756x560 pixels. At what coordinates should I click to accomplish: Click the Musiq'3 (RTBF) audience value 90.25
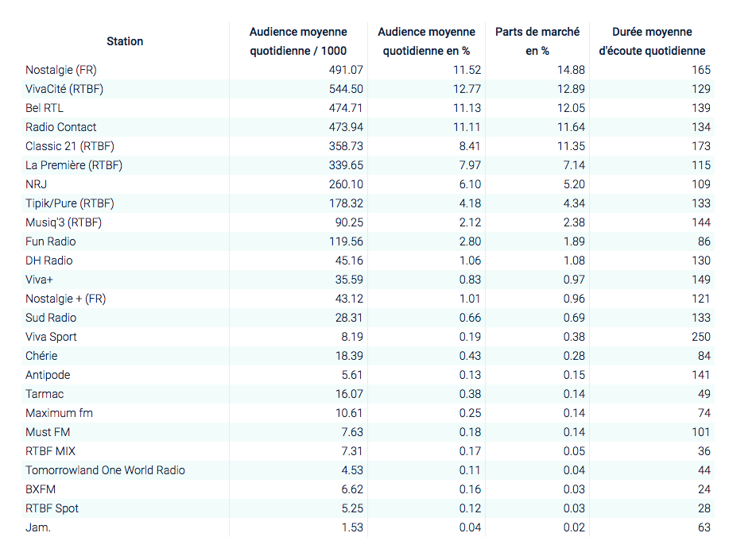click(x=347, y=222)
